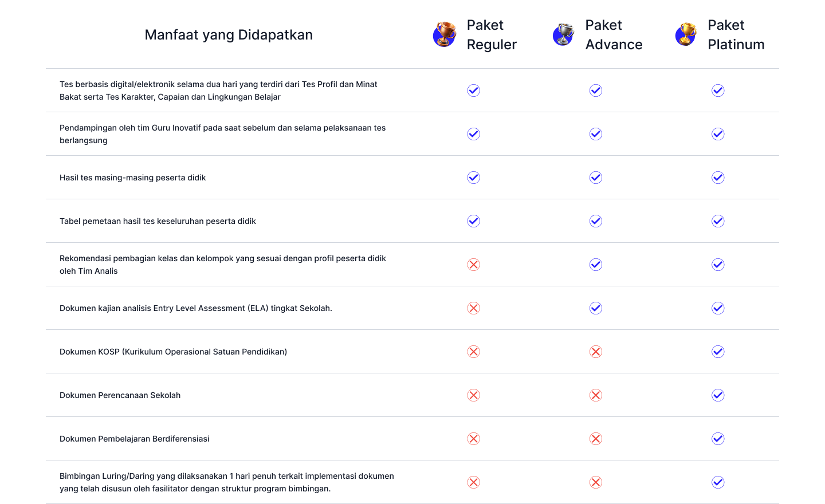Image resolution: width=825 pixels, height=504 pixels.
Task: Click Paket Advance red X for Dokumen Pembelajaran Berdiferensiasi
Action: [596, 439]
